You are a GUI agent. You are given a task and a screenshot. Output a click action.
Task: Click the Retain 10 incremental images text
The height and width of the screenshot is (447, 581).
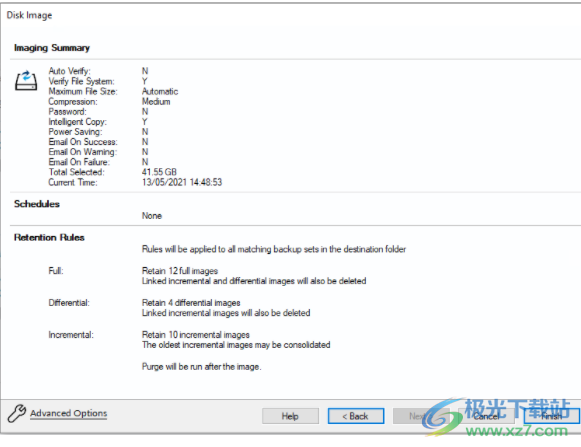tap(196, 335)
